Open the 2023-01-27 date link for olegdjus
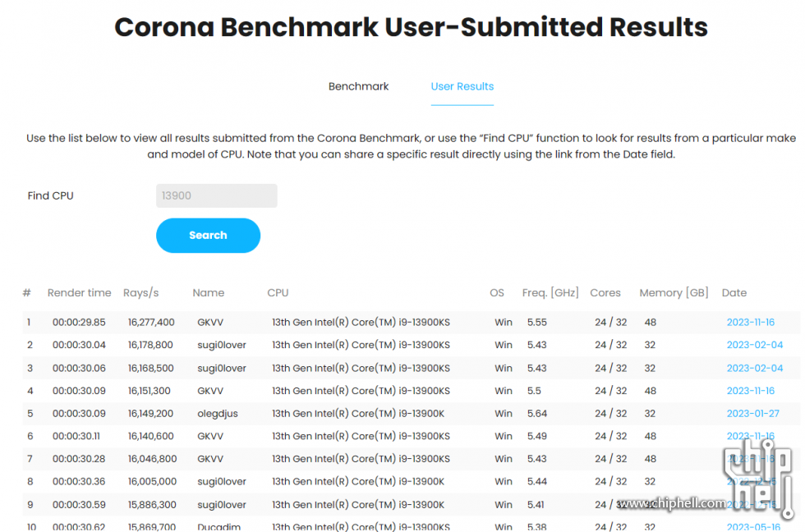Viewport: 805px width, 532px height. 752,414
